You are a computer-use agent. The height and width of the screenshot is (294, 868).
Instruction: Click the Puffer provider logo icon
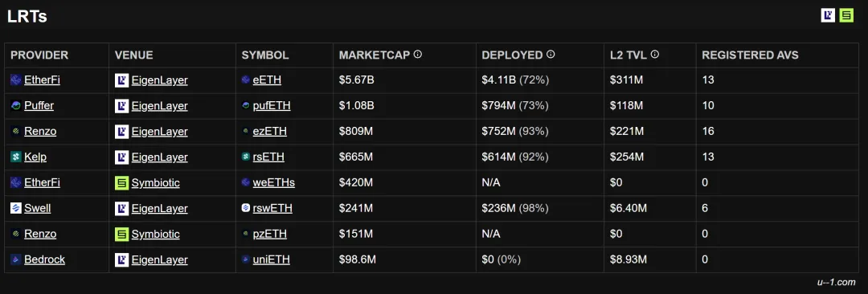point(16,105)
